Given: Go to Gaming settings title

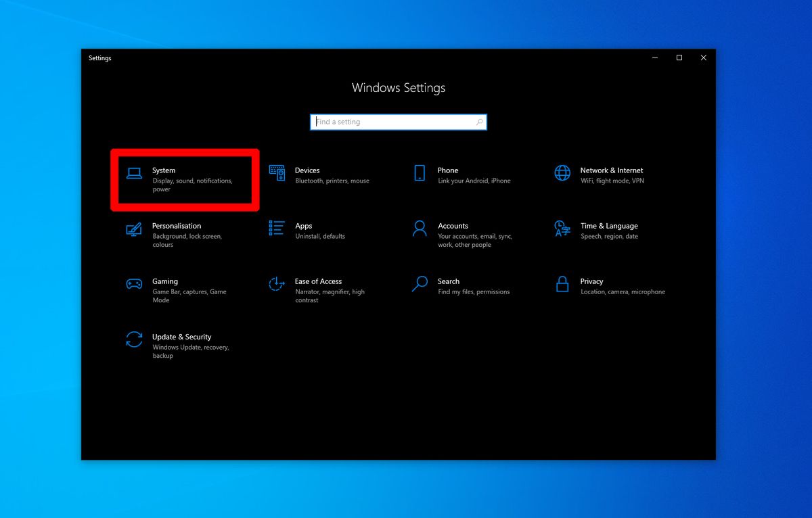Looking at the screenshot, I should pyautogui.click(x=165, y=281).
